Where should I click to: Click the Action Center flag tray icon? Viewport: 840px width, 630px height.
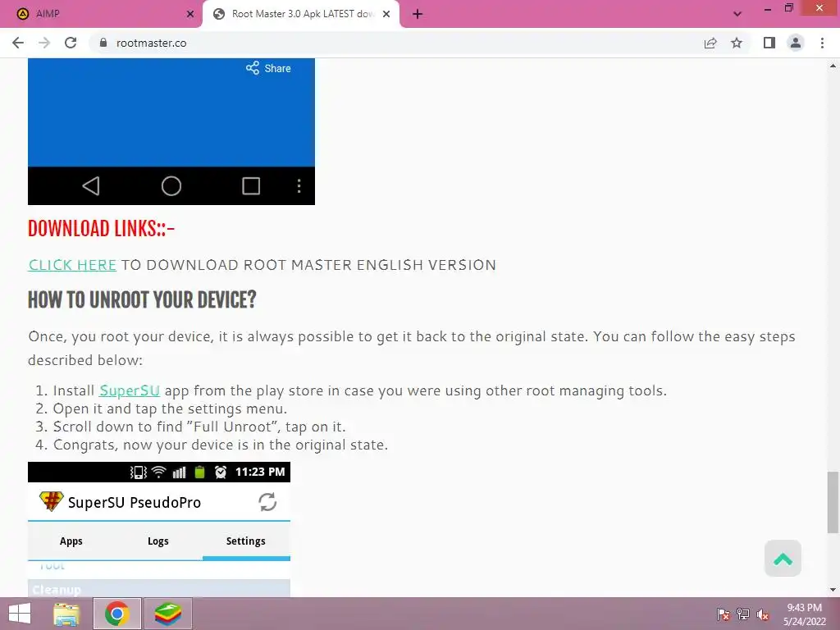(x=723, y=614)
